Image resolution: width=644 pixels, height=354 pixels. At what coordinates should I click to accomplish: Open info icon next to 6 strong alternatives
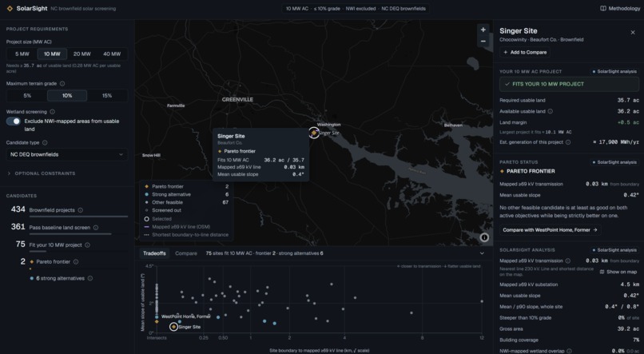(x=90, y=278)
